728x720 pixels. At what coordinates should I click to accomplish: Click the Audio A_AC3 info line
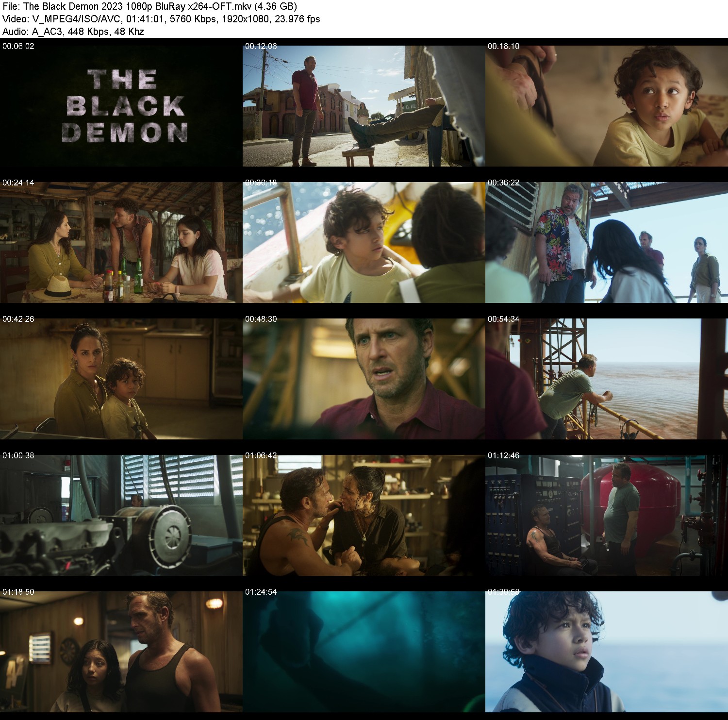coord(73,32)
